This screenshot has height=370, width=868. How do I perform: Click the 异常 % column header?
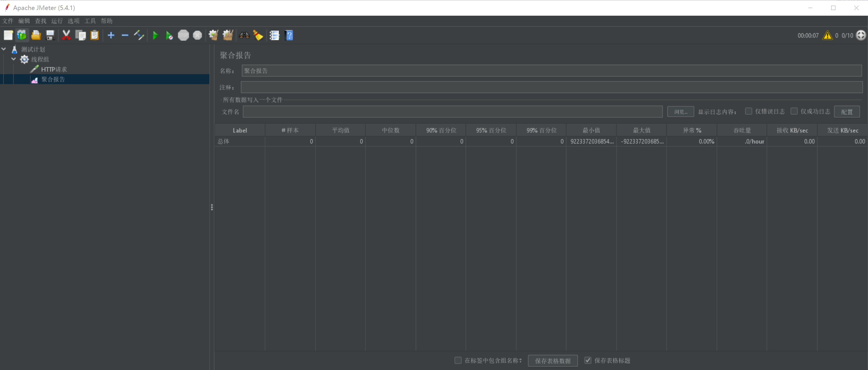coord(692,130)
